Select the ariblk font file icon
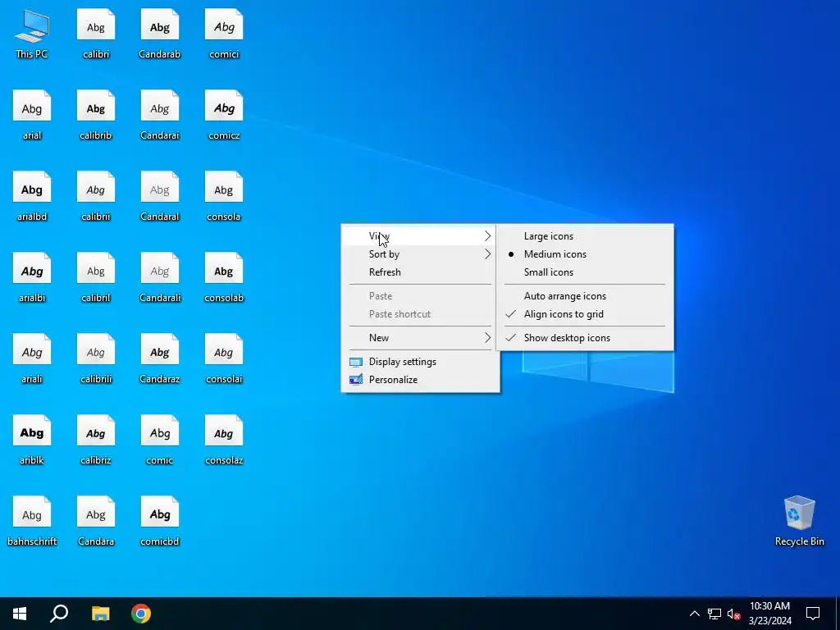The height and width of the screenshot is (630, 840). (x=32, y=441)
